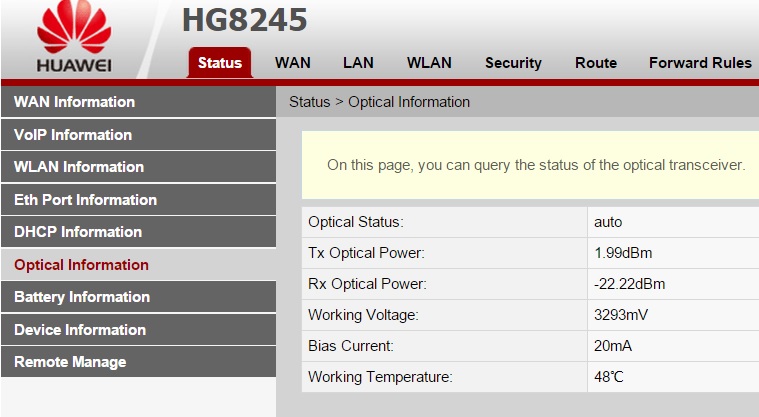Show WLAN Information page

[79, 167]
